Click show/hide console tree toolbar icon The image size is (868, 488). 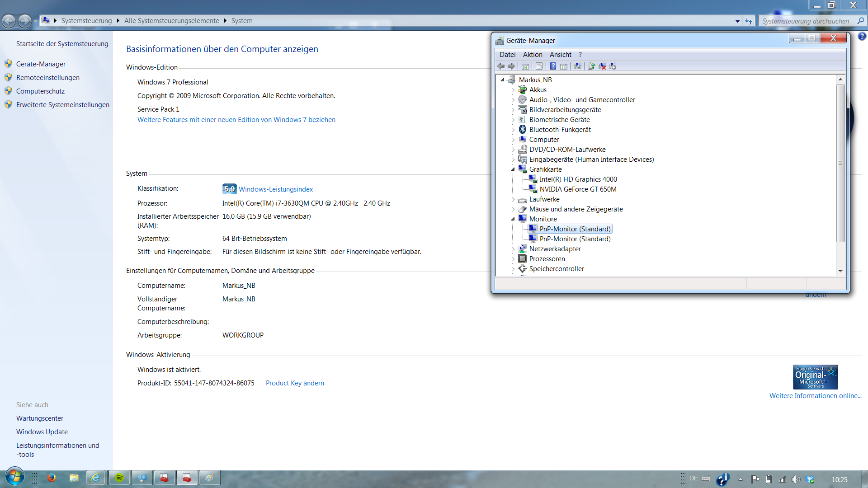click(525, 66)
